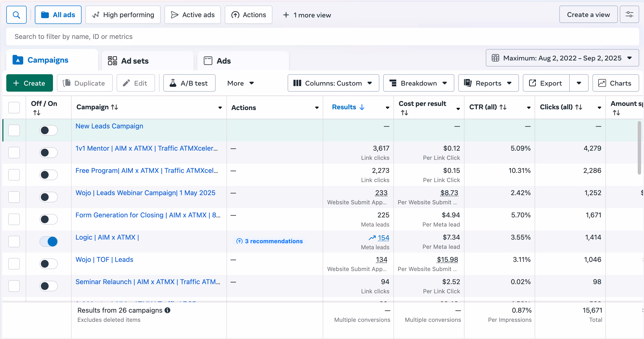Open the Breakdown dropdown

[x=419, y=83]
